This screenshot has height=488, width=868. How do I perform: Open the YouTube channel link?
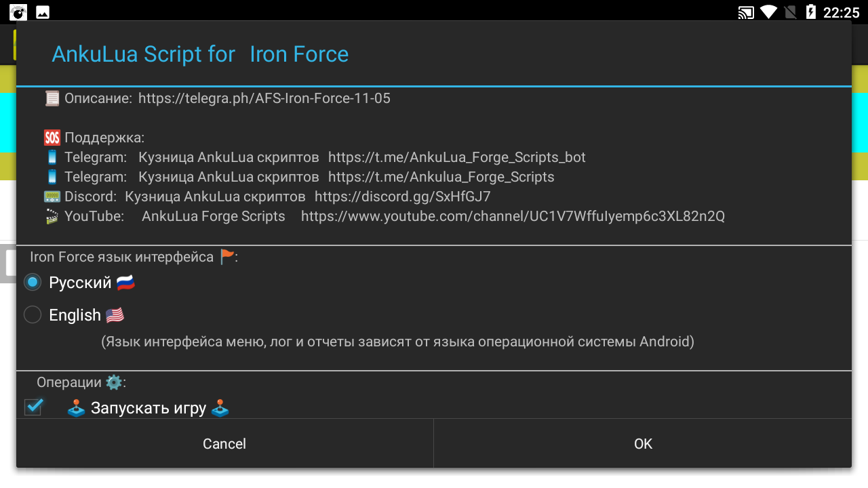(x=513, y=216)
